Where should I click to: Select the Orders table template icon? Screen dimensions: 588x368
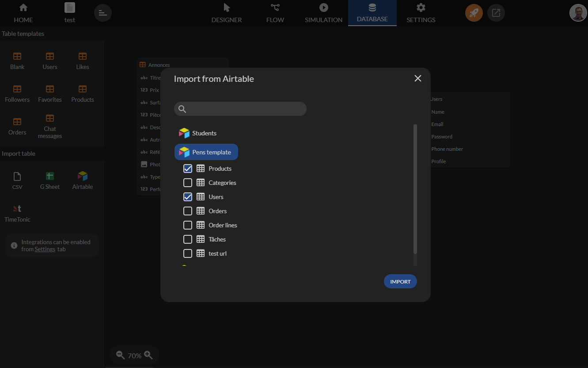coord(17,122)
